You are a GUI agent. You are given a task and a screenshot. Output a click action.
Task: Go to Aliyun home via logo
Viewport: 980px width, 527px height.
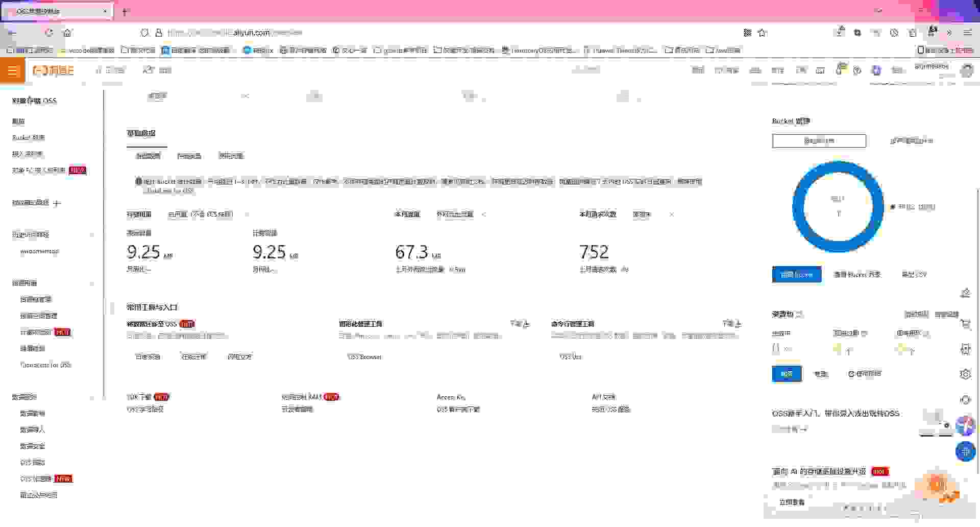pos(53,70)
